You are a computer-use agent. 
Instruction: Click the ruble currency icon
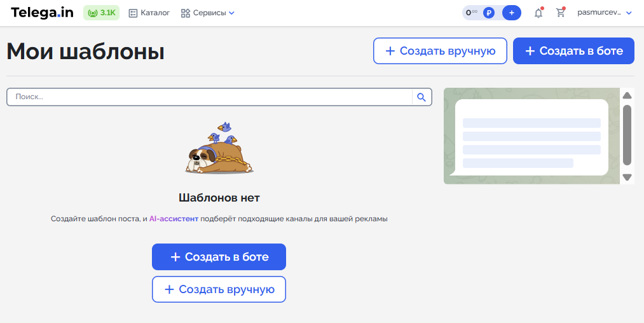[489, 13]
